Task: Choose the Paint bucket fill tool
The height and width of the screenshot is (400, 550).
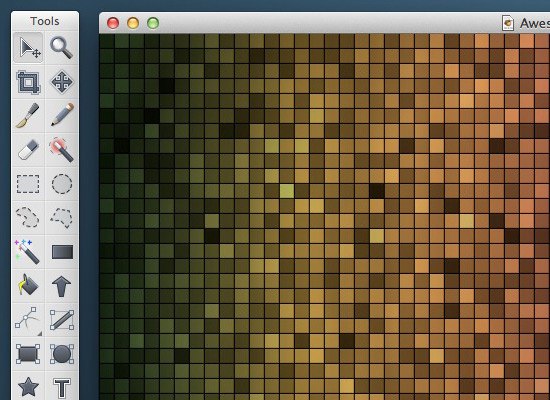Action: tap(28, 285)
